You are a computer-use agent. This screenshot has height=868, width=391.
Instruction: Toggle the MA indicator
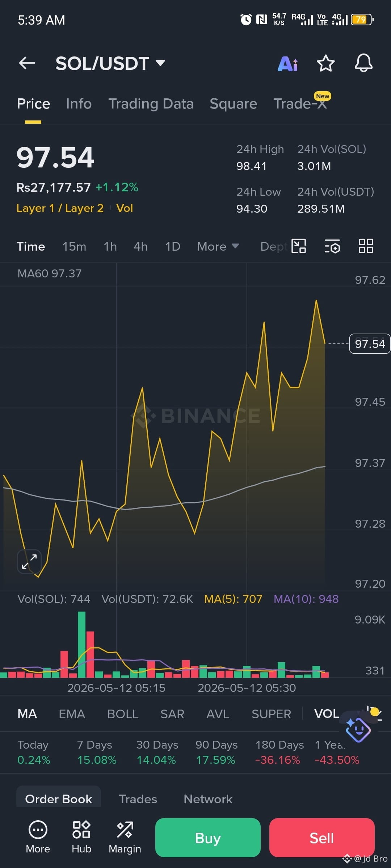click(27, 714)
